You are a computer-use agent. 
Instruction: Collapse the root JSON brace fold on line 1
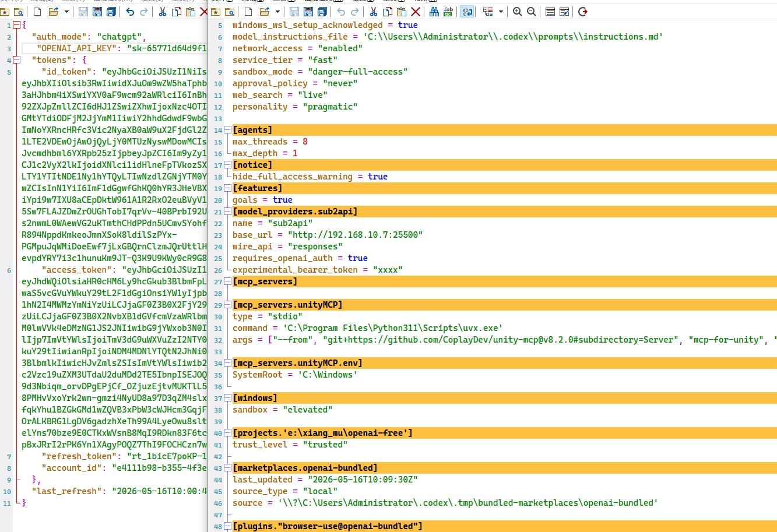click(16, 25)
